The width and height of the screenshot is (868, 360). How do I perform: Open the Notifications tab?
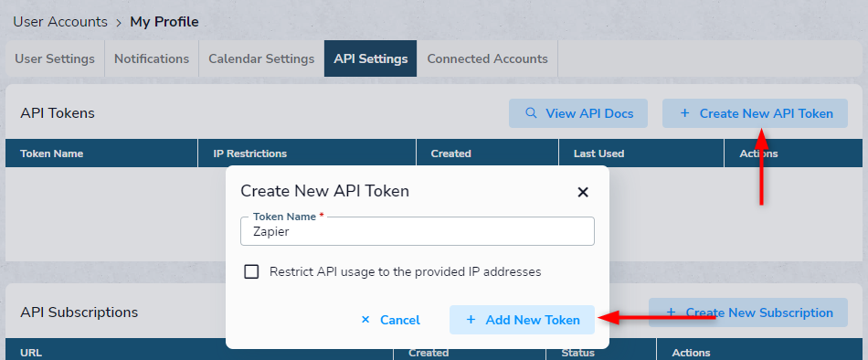152,58
